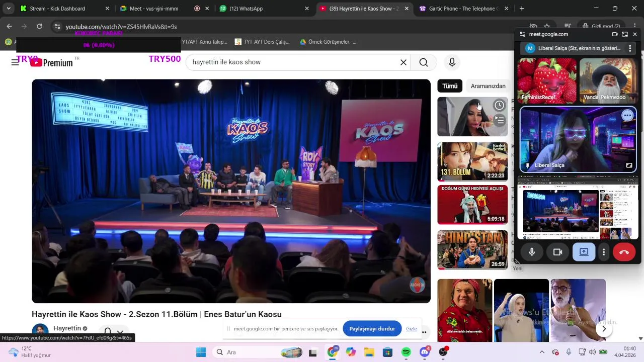Click camera indicator in Meet popup header
Viewport: 644px width, 362px height.
[615, 34]
